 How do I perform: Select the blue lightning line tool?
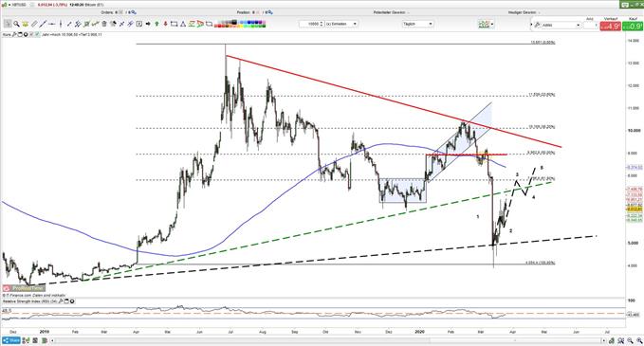coord(130,24)
